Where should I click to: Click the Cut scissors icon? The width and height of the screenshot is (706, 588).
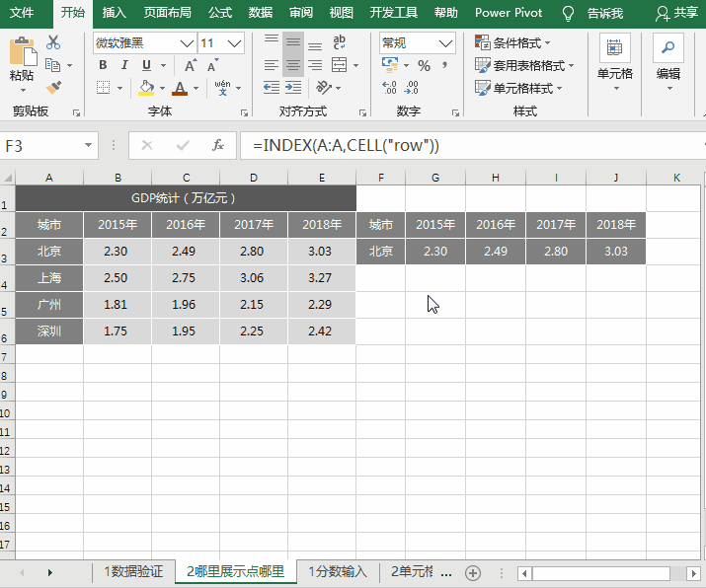tap(53, 42)
